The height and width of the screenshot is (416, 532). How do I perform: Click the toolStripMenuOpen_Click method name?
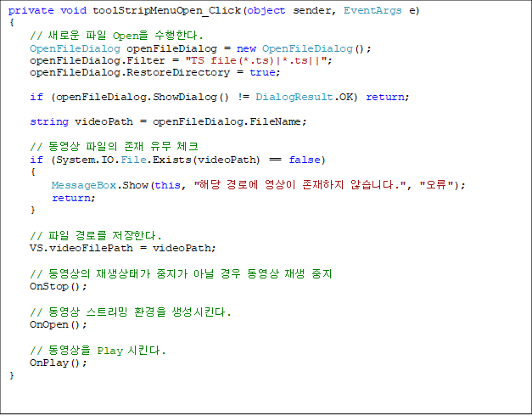(166, 11)
